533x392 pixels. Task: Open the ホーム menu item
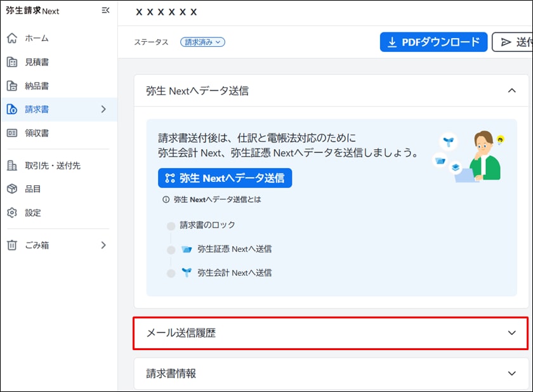(59, 38)
